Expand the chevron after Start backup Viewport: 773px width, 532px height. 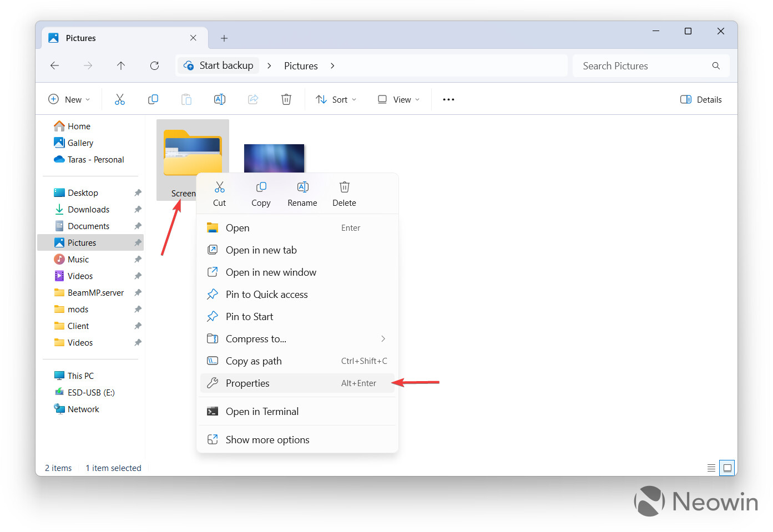[x=269, y=65]
